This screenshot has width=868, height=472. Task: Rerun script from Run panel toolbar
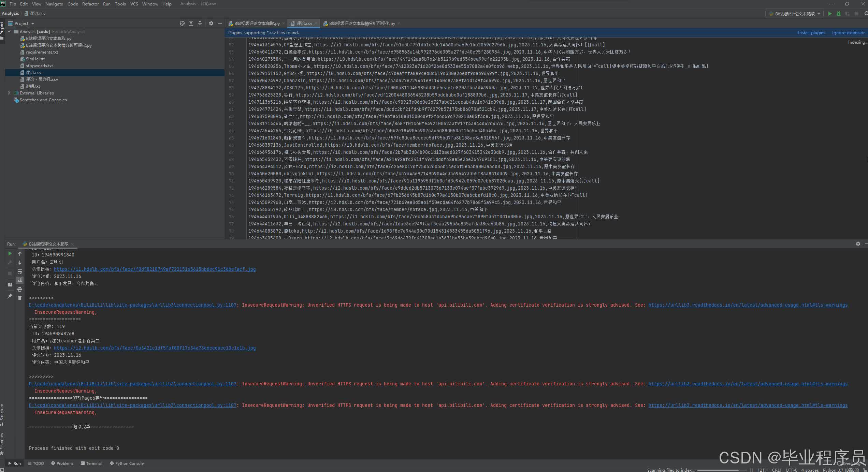click(10, 254)
